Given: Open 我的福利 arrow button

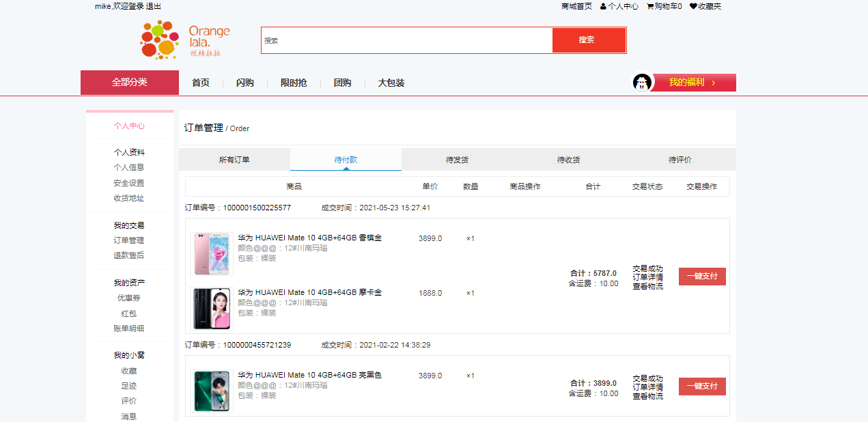Looking at the screenshot, I should 695,83.
